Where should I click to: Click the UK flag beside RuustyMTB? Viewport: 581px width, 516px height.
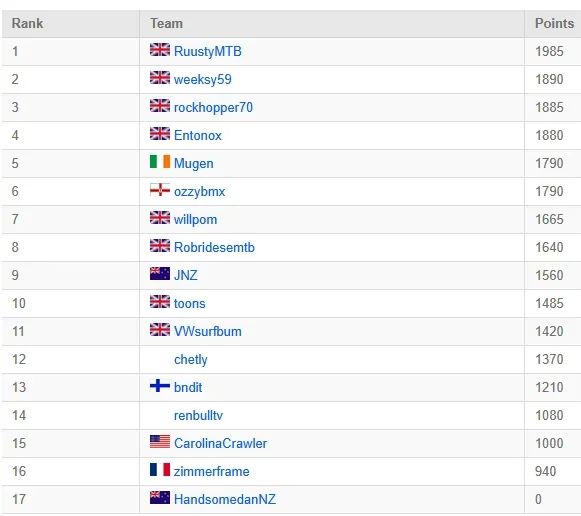point(160,50)
